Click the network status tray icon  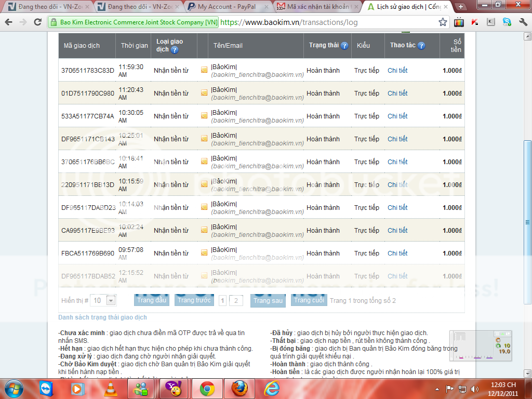click(462, 389)
